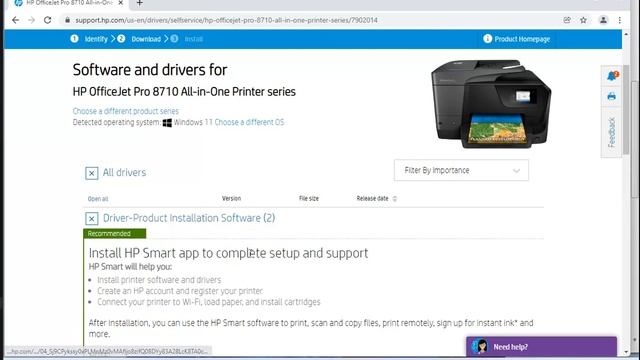640x360 pixels.
Task: Click the Open all link
Action: (98, 199)
